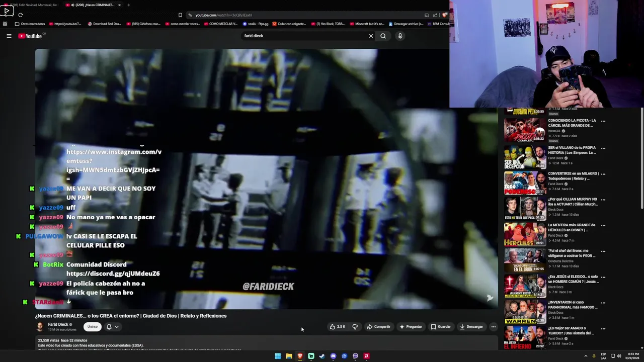Viewport: 644px width, 362px height.
Task: Click the browser address bar URL
Action: pyautogui.click(x=224, y=15)
